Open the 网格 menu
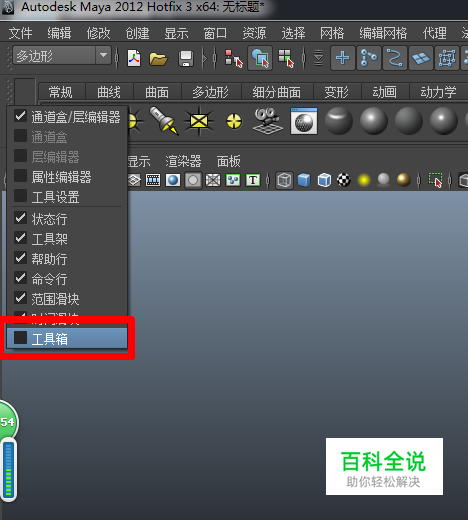The height and width of the screenshot is (520, 468). pos(332,33)
